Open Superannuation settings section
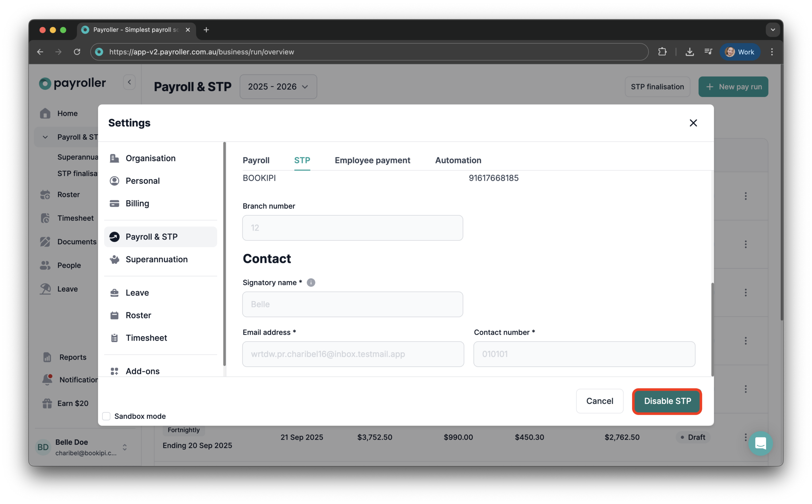 coord(160,260)
